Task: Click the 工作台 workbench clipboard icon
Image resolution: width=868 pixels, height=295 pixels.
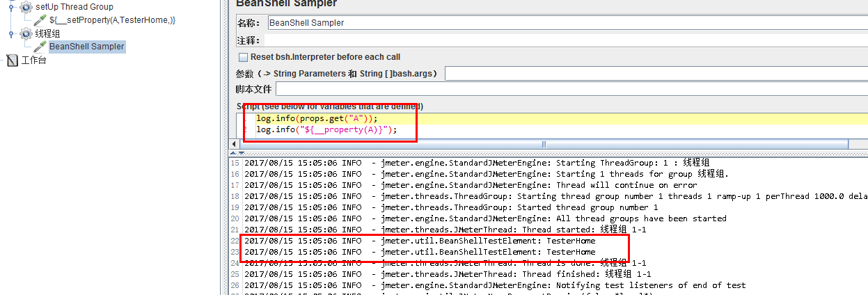Action: (x=12, y=61)
